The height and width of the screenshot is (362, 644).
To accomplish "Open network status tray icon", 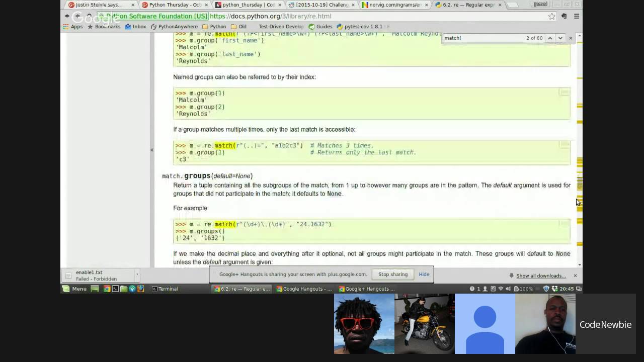I will click(501, 289).
